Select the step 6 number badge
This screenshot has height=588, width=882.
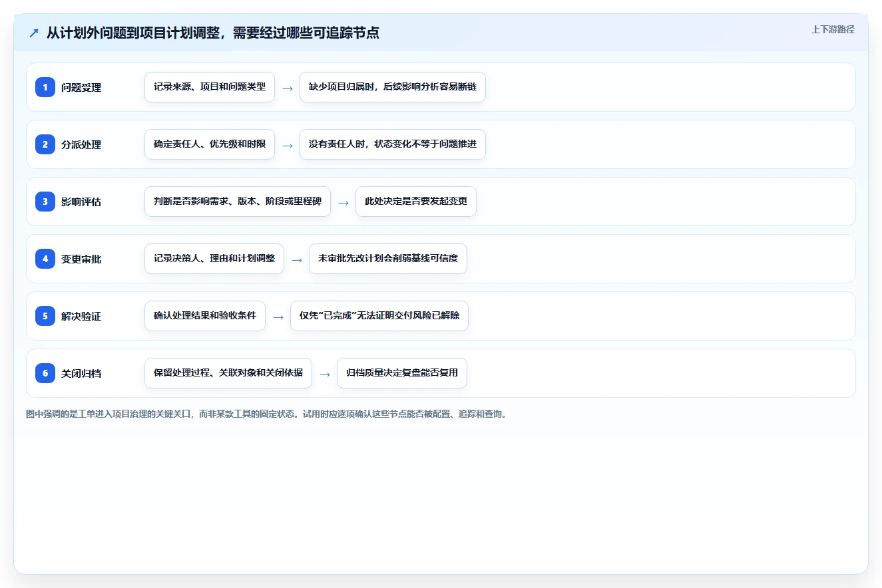45,373
